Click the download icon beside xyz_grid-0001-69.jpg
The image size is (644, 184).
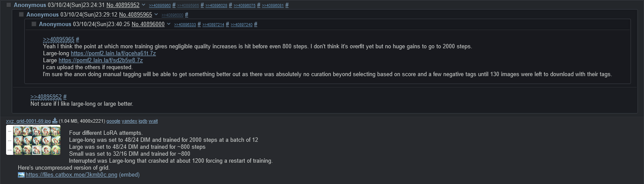[x=55, y=121]
